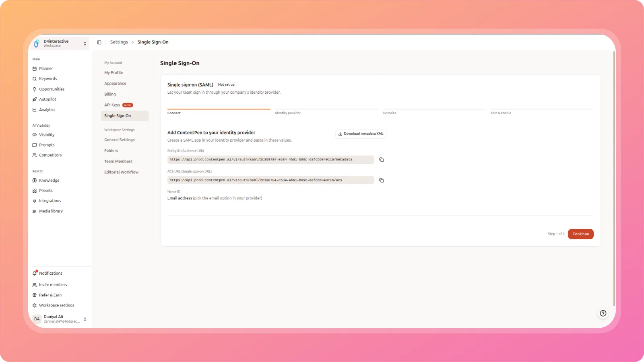Go to the Connect step tab

click(x=219, y=112)
